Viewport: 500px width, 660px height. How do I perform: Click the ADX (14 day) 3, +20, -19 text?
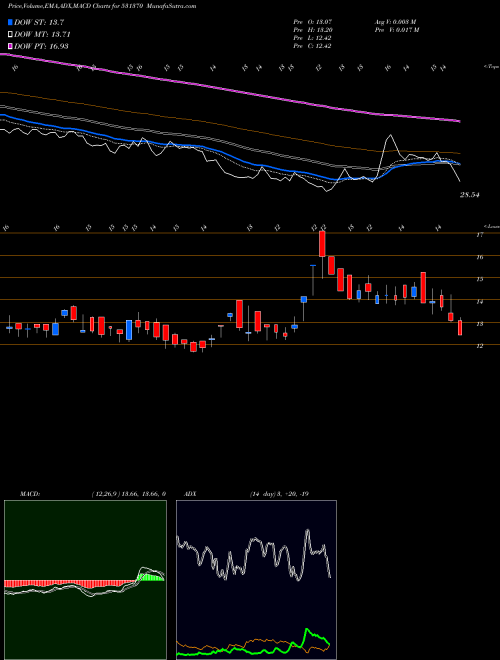click(x=279, y=494)
